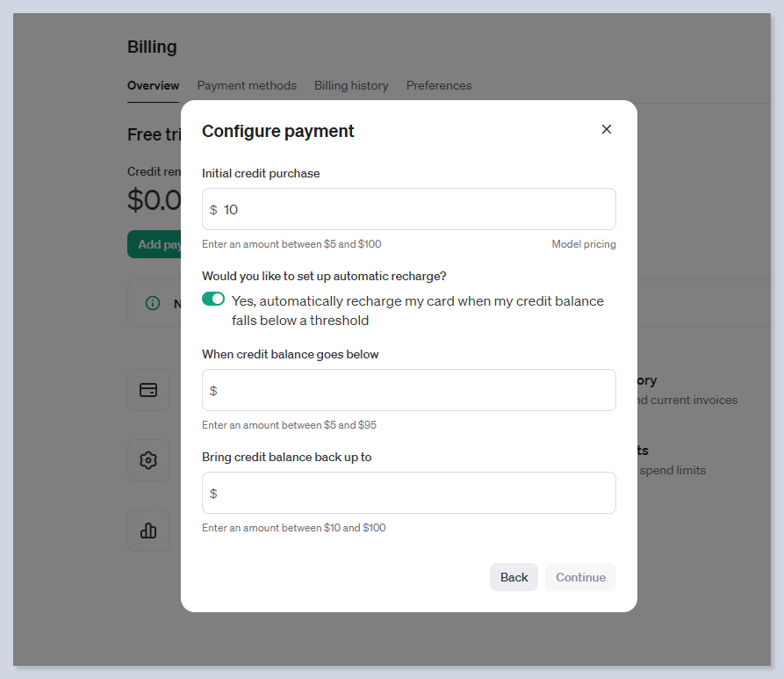This screenshot has width=784, height=679.
Task: Select the Preferences tab
Action: (x=439, y=86)
